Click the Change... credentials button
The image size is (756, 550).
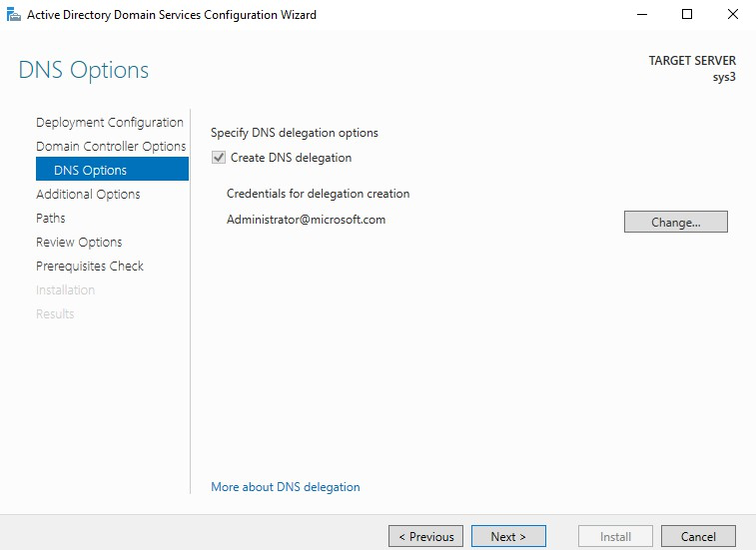tap(675, 222)
